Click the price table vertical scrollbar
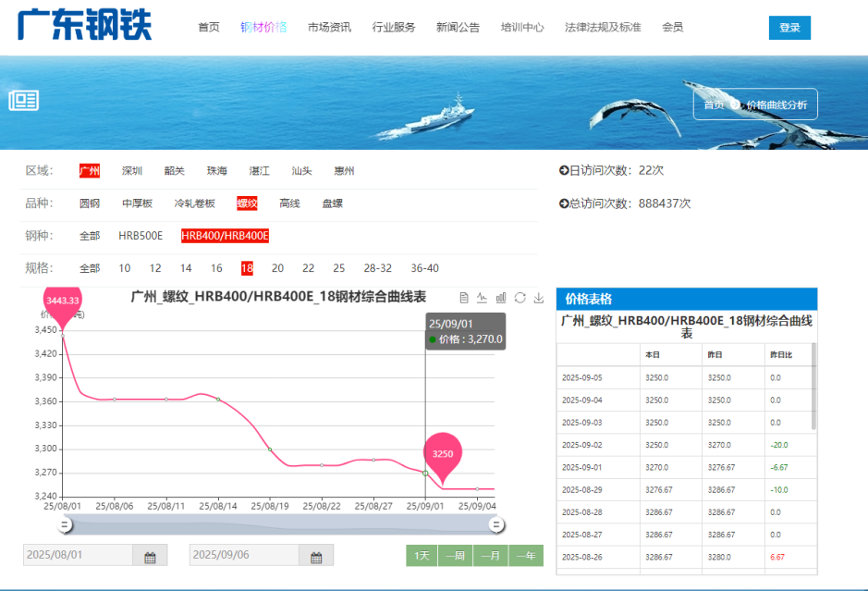 point(813,386)
